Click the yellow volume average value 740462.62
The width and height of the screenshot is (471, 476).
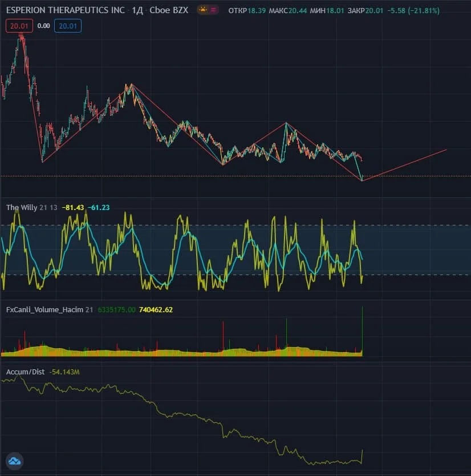[156, 310]
